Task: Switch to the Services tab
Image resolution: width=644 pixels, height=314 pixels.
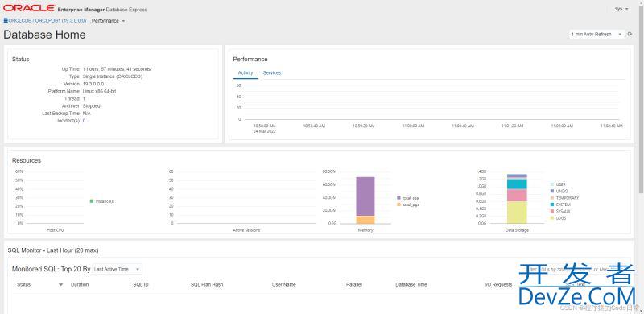Action: (x=272, y=72)
